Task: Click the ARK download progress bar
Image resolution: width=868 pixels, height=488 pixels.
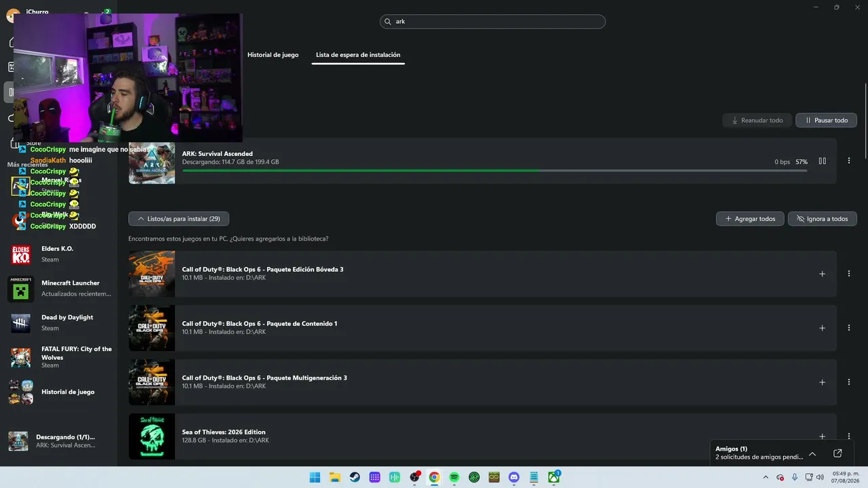Action: (494, 170)
